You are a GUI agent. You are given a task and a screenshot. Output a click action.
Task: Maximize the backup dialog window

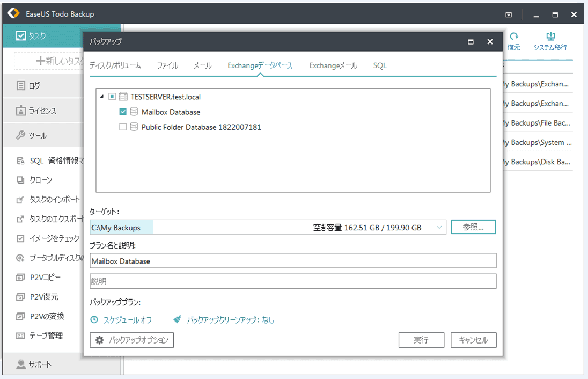point(471,42)
